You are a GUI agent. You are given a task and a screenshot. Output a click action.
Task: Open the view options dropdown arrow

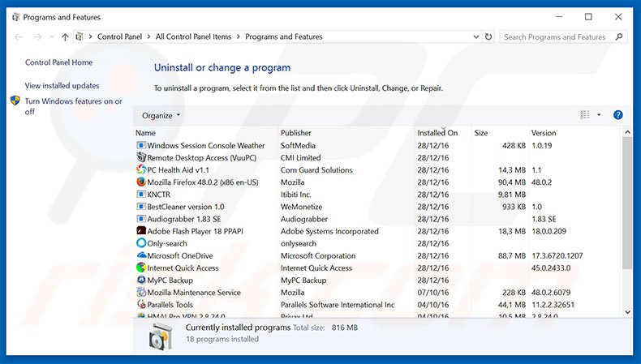[599, 115]
